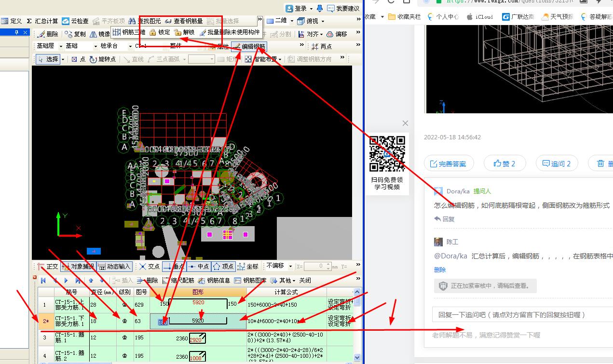Go to first rebar record arrow
613x364 pixels.
click(43, 281)
